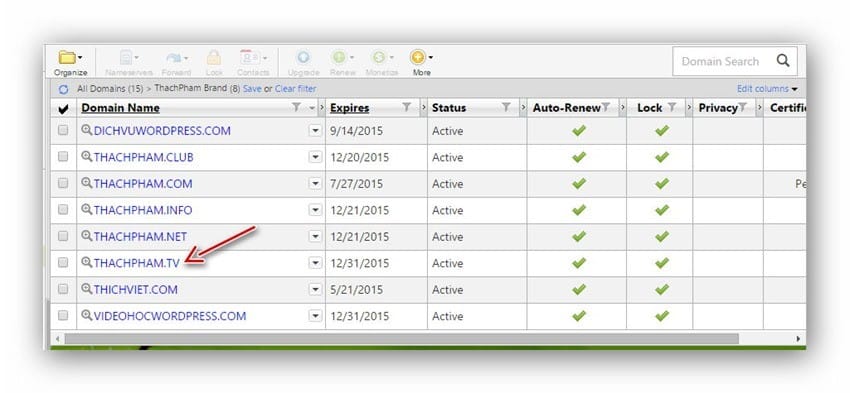Viewport: 850px width, 393px height.
Task: Open the dropdown for THACHPHAM.TV row
Action: [x=315, y=263]
